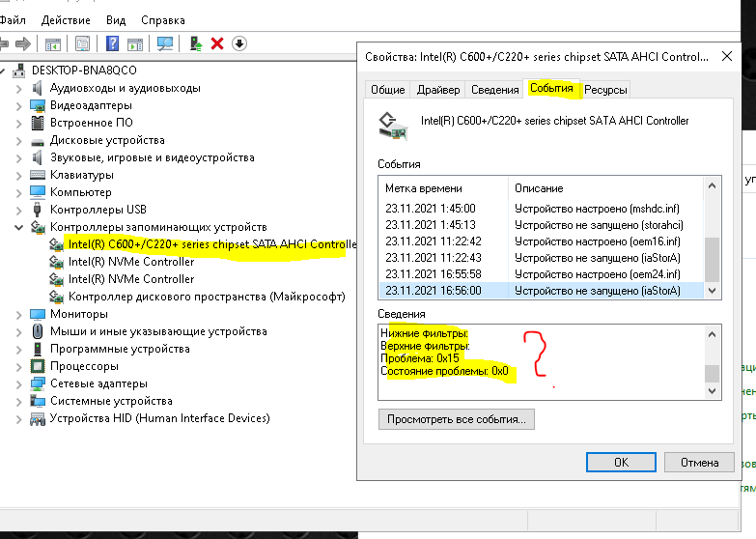Screen dimensions: 756x539
Task: Click the Метка времени column header
Action: click(x=443, y=188)
